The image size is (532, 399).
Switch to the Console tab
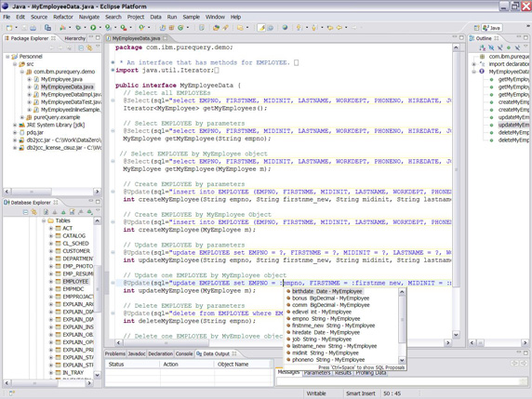(x=184, y=353)
